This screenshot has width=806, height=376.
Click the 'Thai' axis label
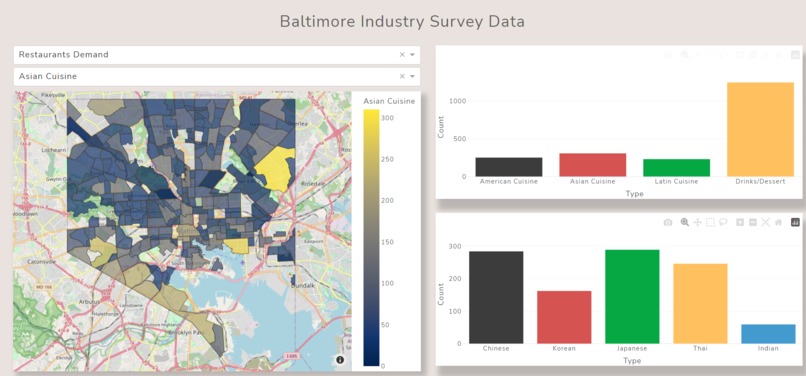tap(700, 348)
